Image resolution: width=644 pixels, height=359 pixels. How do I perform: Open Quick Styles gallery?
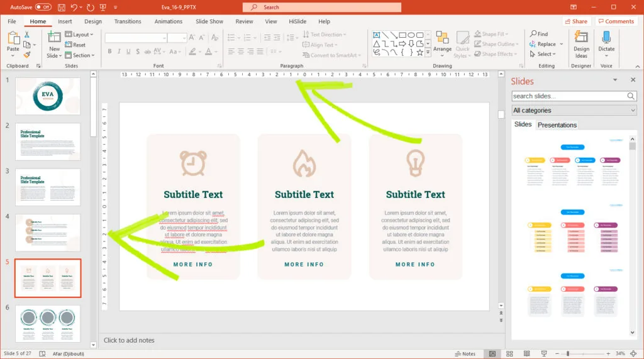[x=462, y=45]
